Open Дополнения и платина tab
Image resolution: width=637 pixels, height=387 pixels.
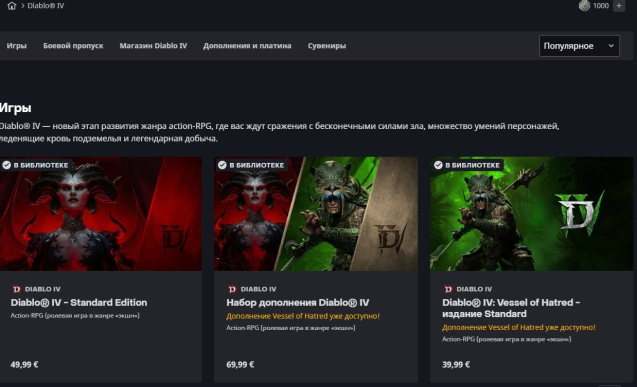(x=247, y=46)
